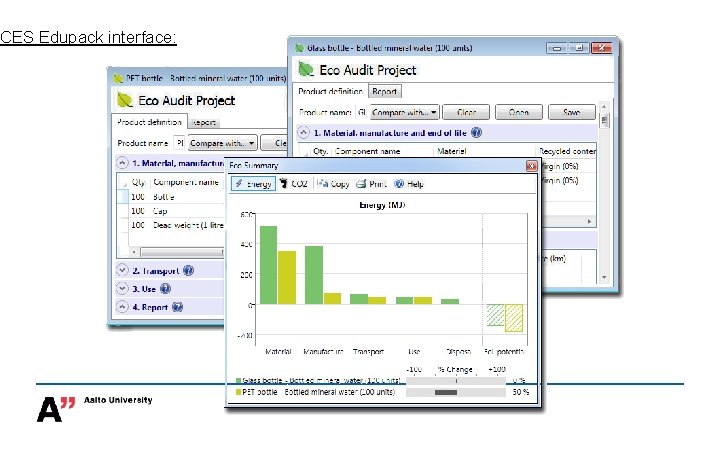Screen dimensions: 720x450
Task: Select the Bottle component row
Action: click(170, 197)
